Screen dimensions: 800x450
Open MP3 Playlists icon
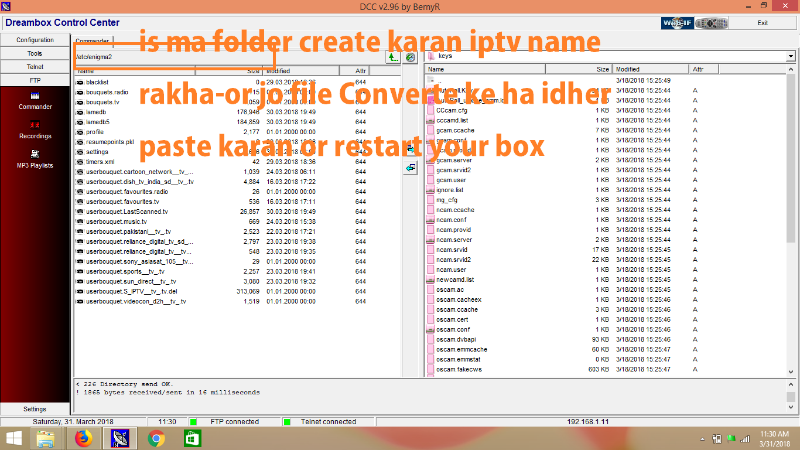pyautogui.click(x=35, y=156)
